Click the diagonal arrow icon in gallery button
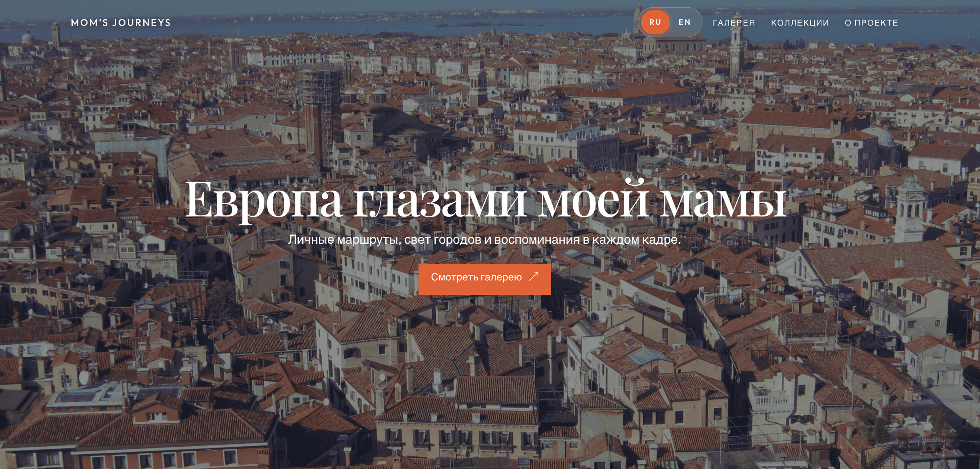This screenshot has width=980, height=469. point(534,277)
